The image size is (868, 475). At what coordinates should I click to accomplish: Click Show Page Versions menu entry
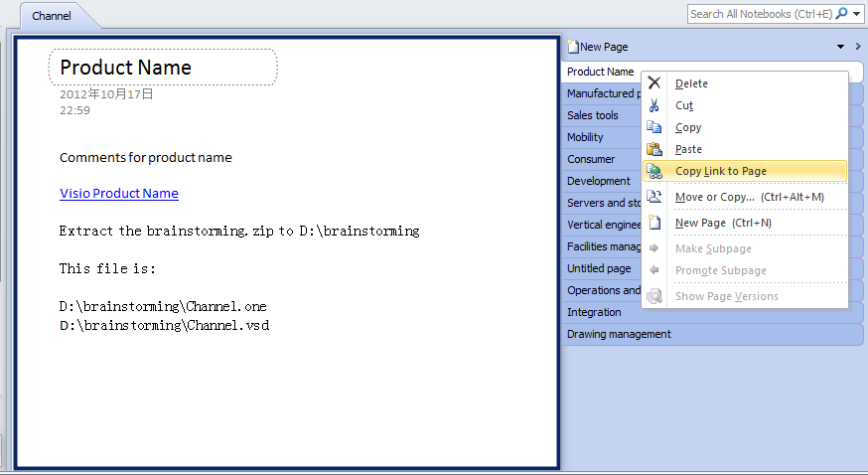coord(745,296)
